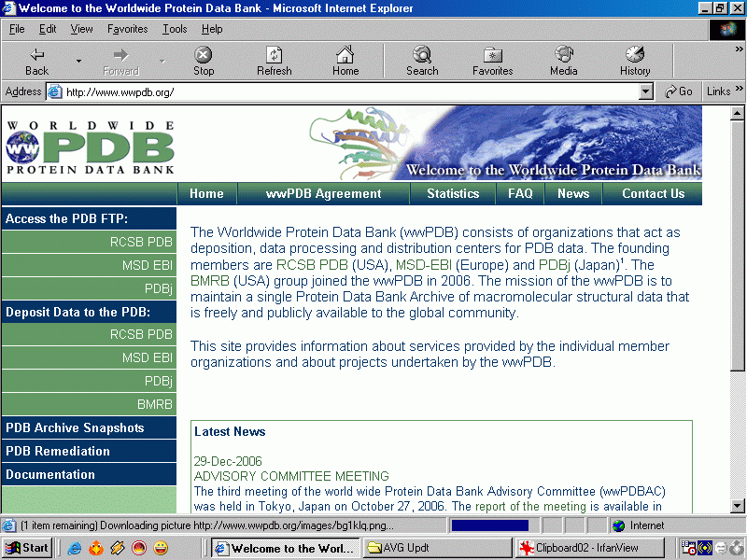Click the Go button next to address bar

pyautogui.click(x=679, y=91)
